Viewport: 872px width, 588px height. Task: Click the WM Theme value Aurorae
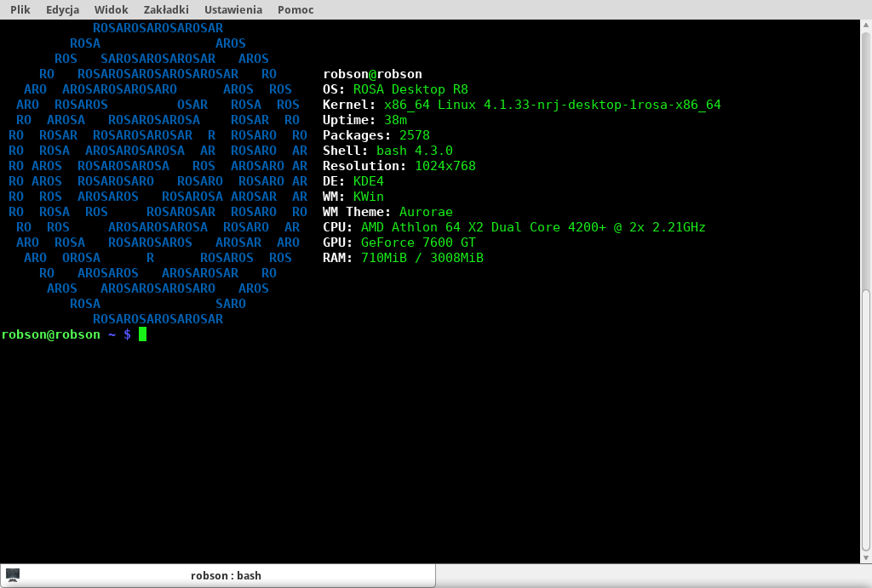click(x=426, y=212)
